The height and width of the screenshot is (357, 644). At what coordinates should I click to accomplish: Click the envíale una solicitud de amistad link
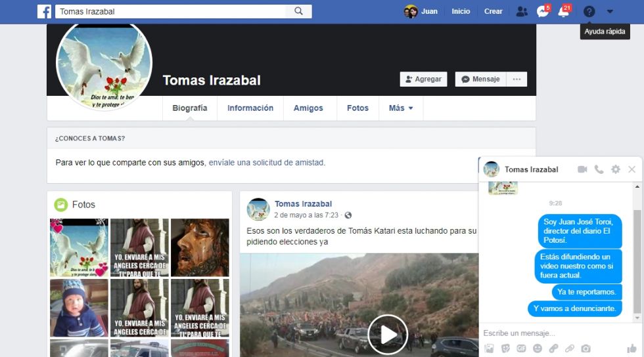pos(266,163)
